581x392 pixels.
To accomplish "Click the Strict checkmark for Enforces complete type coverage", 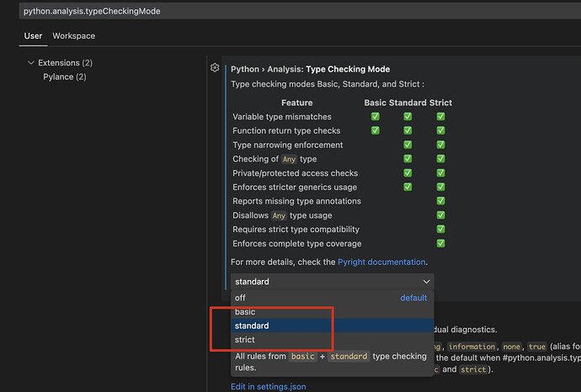I will (440, 243).
